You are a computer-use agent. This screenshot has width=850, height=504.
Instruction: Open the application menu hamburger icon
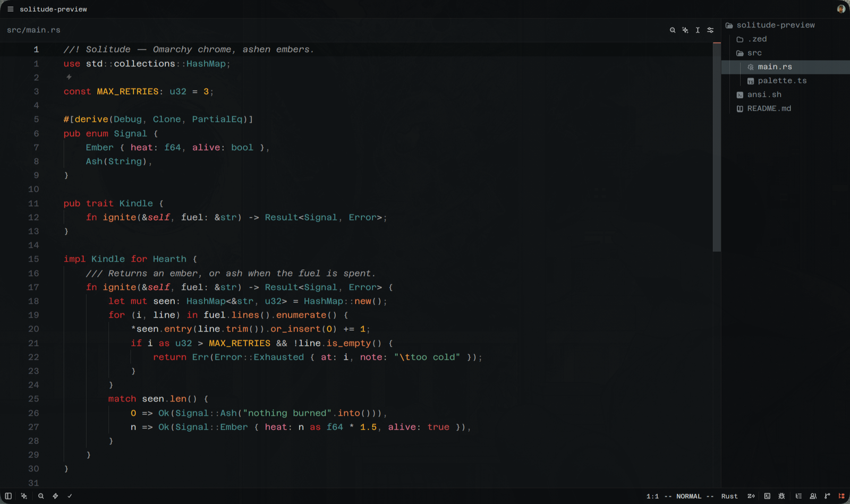pos(10,9)
